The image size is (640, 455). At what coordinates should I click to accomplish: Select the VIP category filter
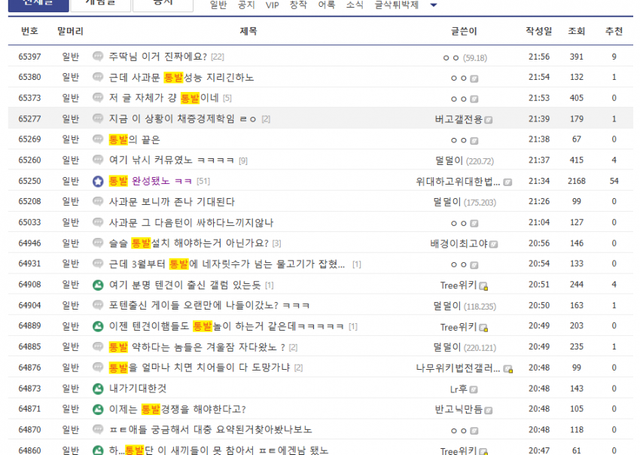click(x=272, y=5)
